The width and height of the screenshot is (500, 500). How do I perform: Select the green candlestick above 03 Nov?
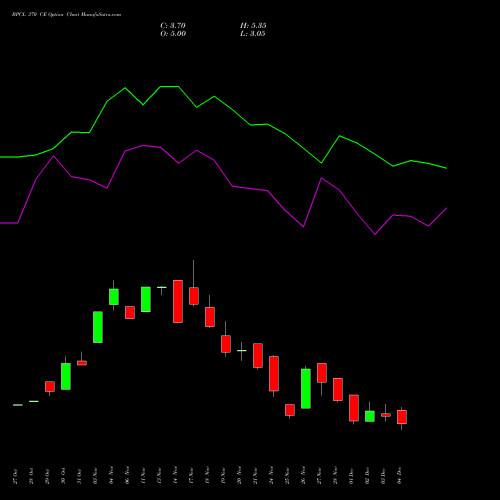click(x=98, y=327)
